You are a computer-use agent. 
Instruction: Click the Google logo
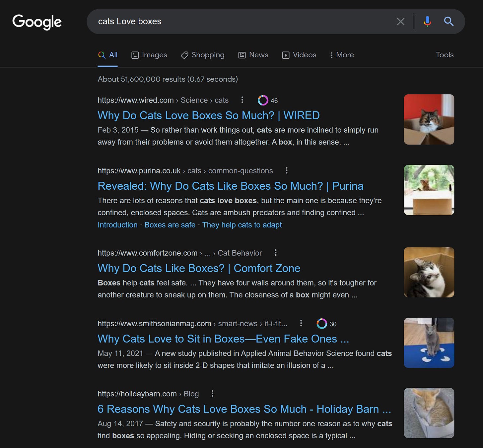tap(37, 22)
